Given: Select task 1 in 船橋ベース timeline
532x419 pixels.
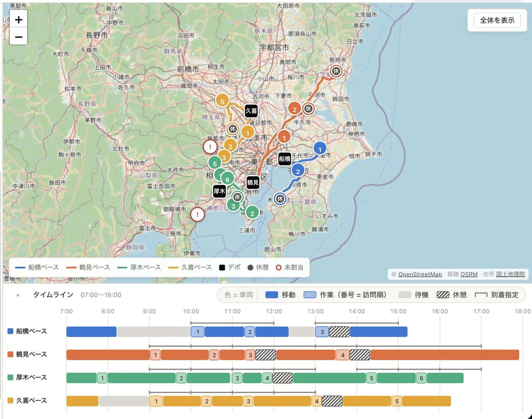Looking at the screenshot, I should 198,332.
